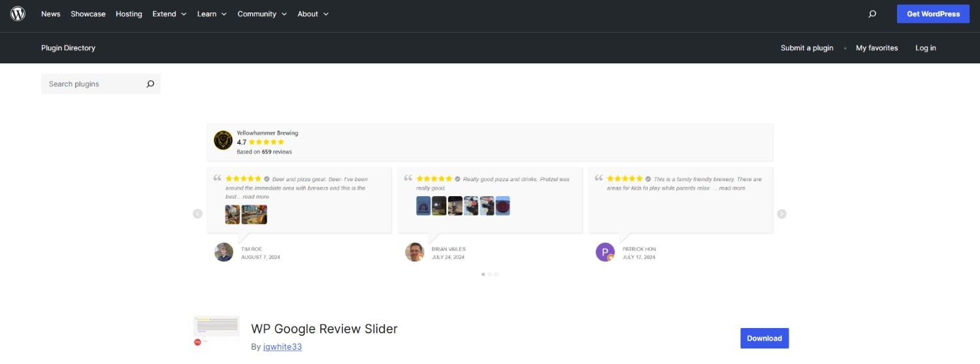Focus the Search plugins input field
980x364 pixels.
(x=101, y=84)
